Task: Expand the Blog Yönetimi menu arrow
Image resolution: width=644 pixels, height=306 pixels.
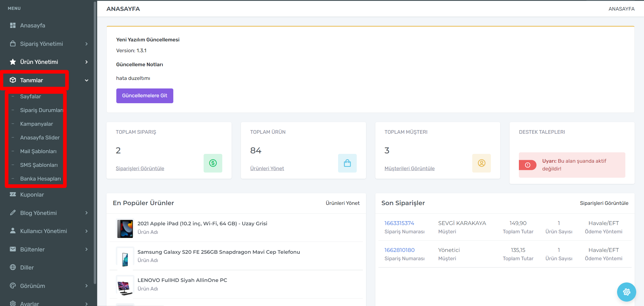Action: pos(87,213)
